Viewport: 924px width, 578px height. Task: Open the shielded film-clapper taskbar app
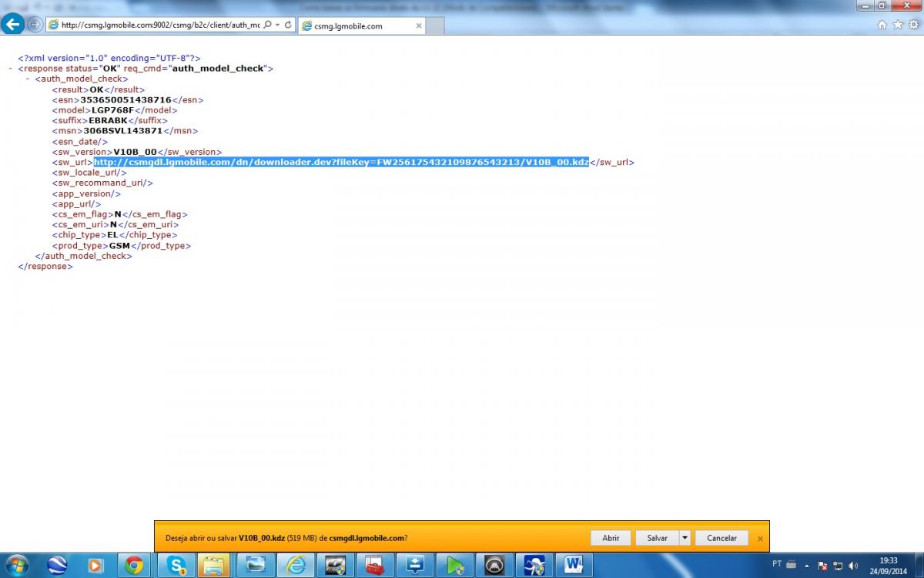pos(335,566)
